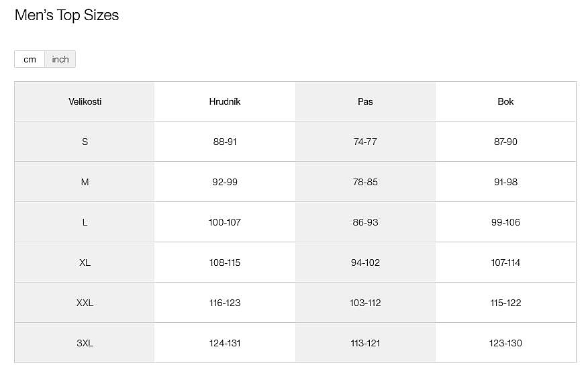Click the 3XL size row label
The height and width of the screenshot is (392, 588).
[85, 343]
